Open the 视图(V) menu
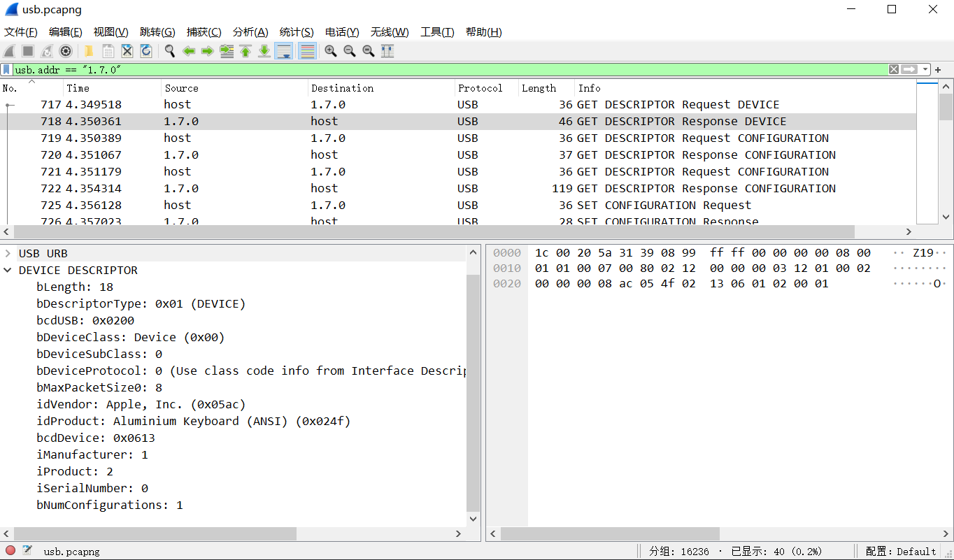The image size is (954, 560). pos(111,32)
